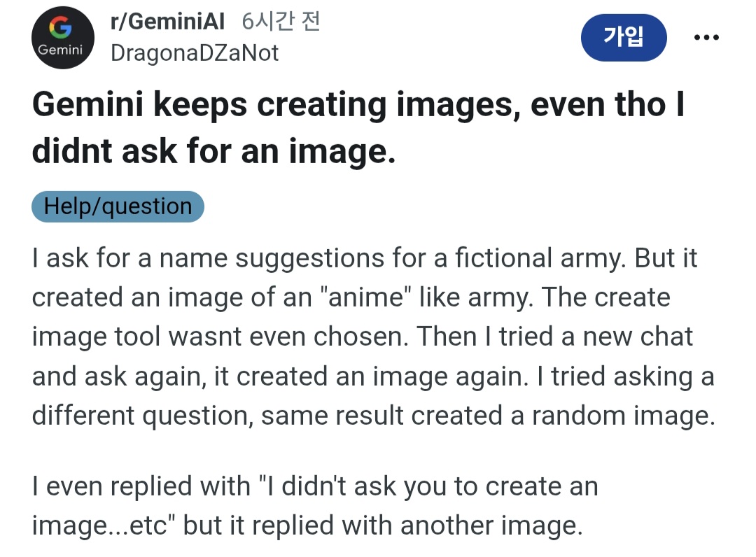Screen dimensions: 756x557
Task: Open post via title line 'Gemini keeps creating images'
Action: 357,105
